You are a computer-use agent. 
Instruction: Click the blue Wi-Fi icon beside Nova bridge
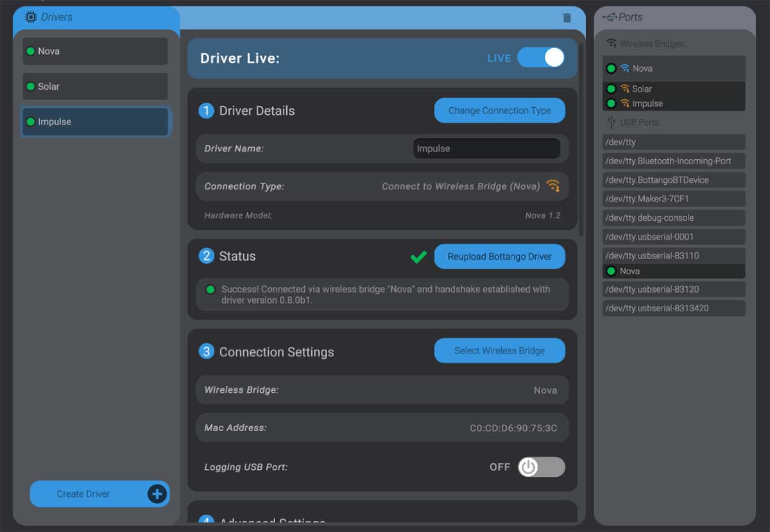pyautogui.click(x=625, y=69)
